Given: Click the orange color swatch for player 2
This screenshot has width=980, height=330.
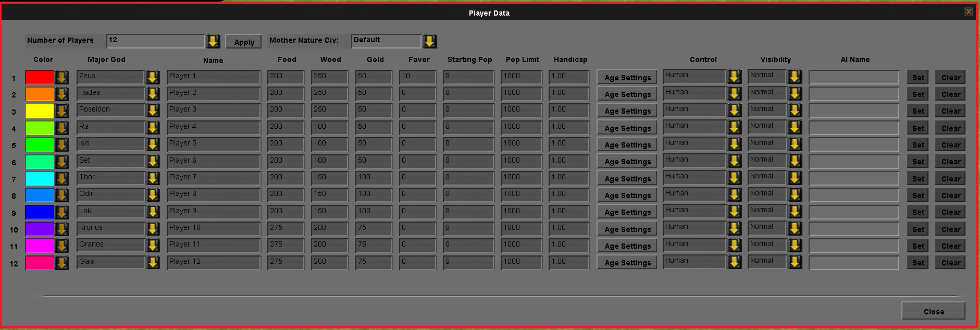Looking at the screenshot, I should point(40,94).
